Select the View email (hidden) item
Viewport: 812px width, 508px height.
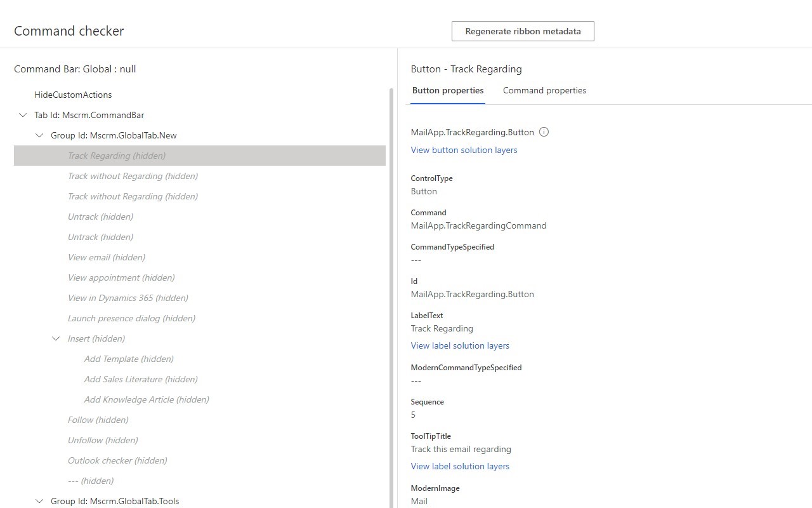click(x=106, y=257)
